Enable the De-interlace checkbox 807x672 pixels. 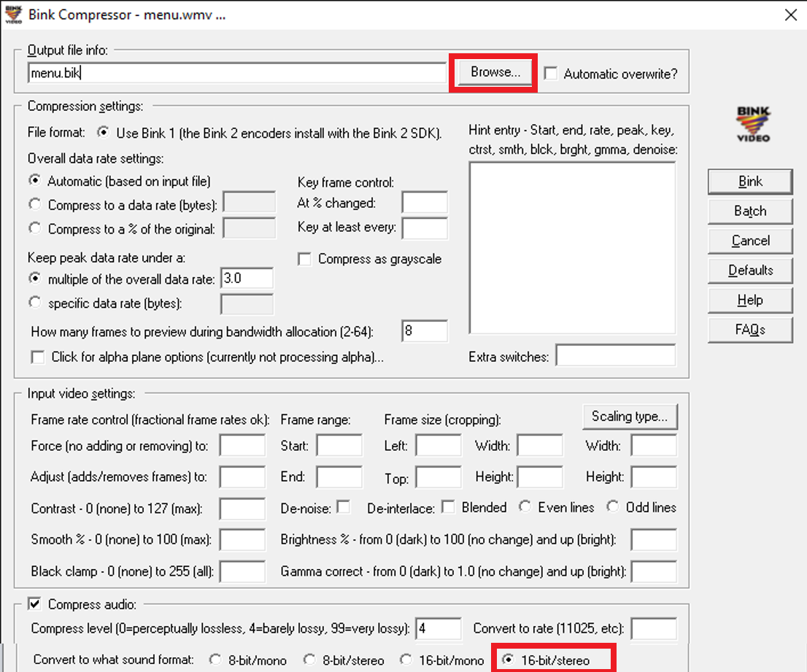(448, 507)
